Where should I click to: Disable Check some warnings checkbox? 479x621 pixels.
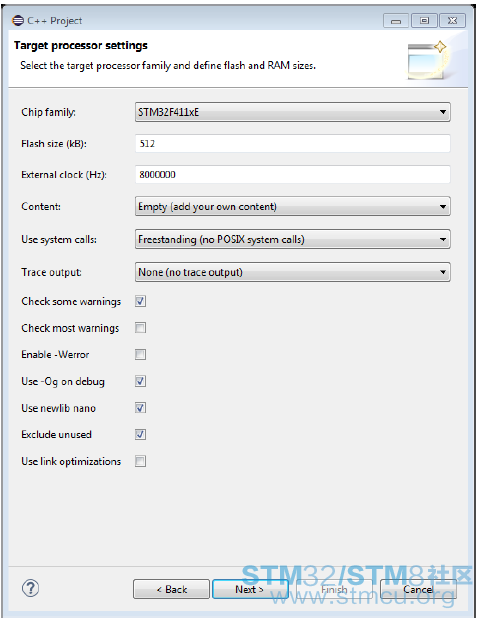click(140, 301)
